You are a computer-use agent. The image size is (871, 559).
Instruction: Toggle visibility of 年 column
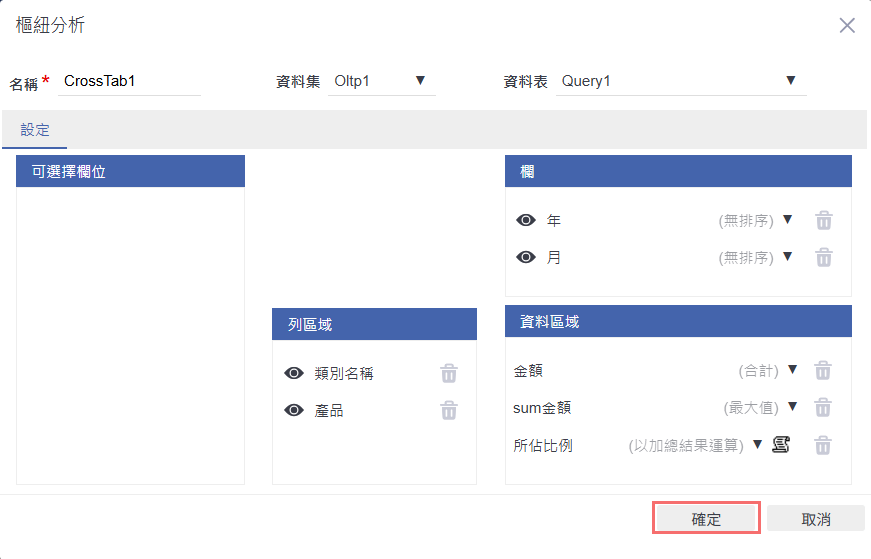(x=526, y=220)
